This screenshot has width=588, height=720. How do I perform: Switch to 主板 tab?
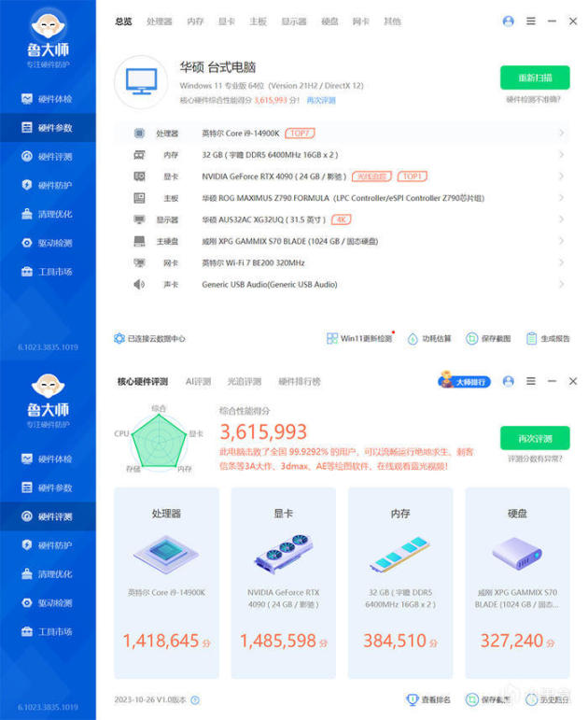[258, 21]
